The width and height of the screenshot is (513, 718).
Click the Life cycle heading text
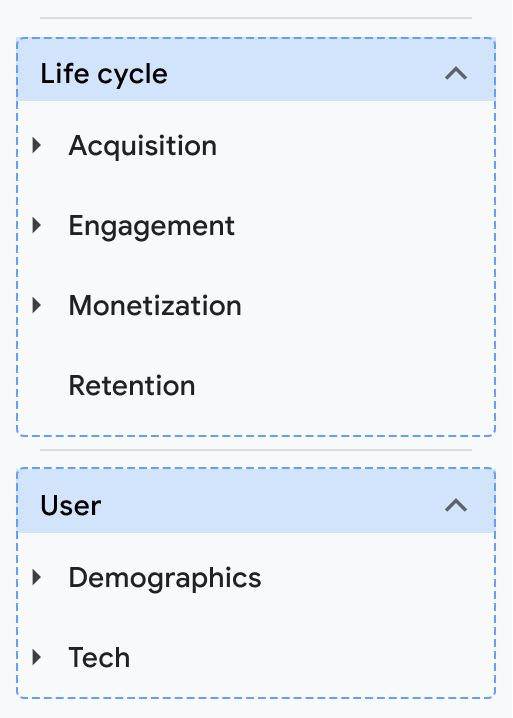pos(104,74)
